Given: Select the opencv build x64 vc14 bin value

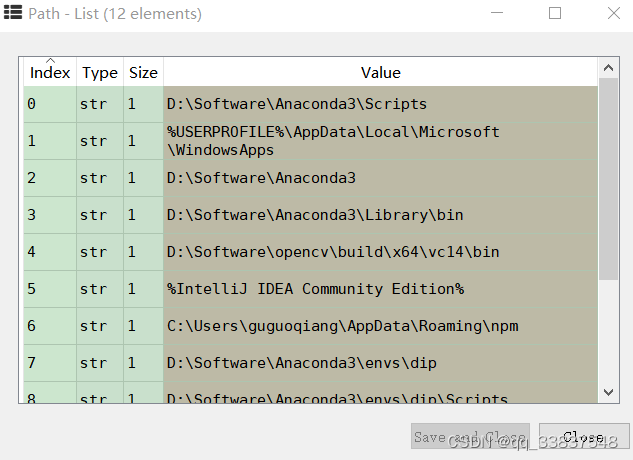Looking at the screenshot, I should point(380,252).
